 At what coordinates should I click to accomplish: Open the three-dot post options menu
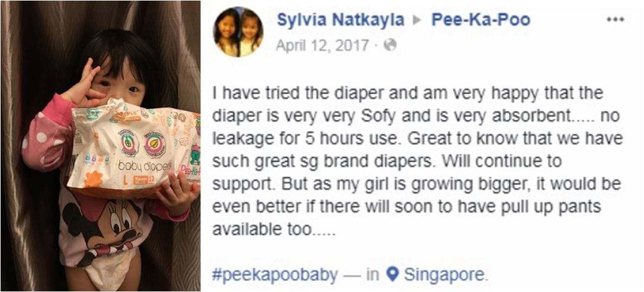click(x=615, y=20)
